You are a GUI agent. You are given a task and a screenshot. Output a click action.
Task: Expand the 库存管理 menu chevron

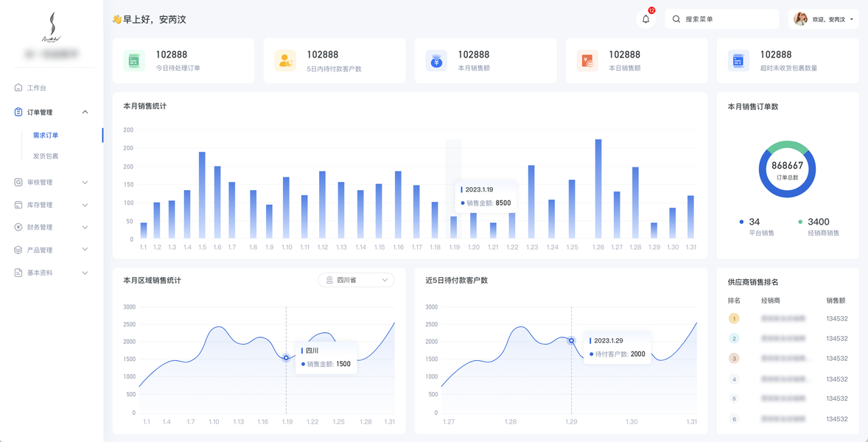(85, 205)
